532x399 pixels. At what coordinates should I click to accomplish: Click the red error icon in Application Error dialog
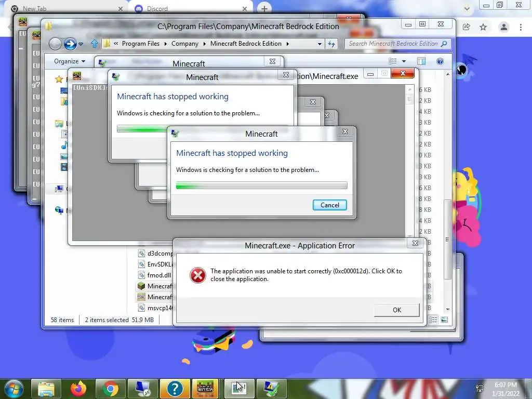coord(197,275)
